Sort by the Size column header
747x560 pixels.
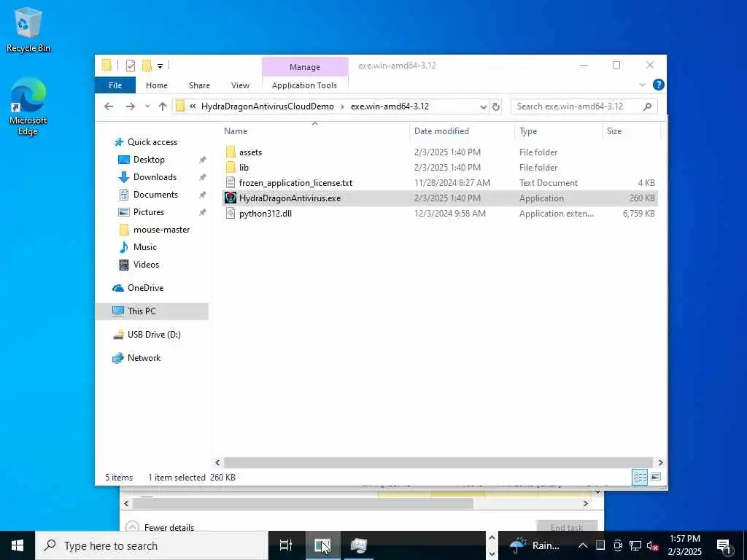(614, 131)
